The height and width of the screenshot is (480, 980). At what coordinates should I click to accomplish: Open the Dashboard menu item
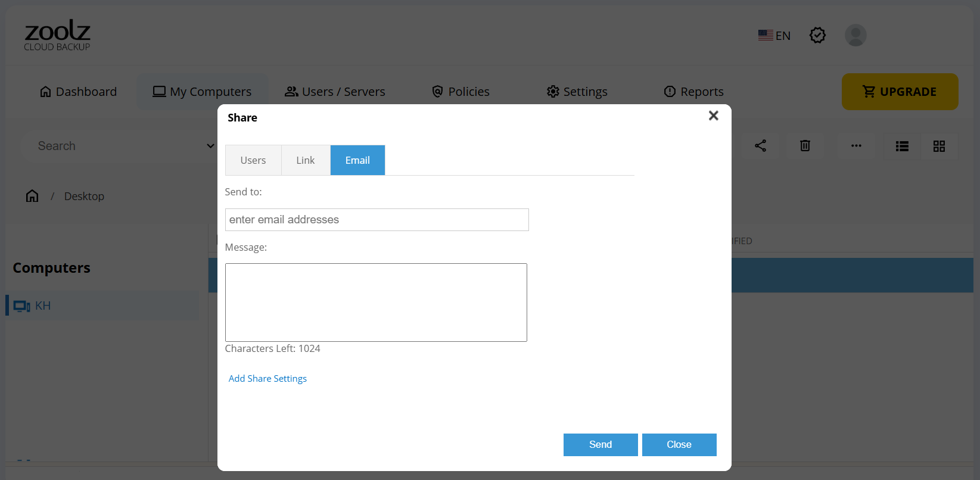click(78, 92)
